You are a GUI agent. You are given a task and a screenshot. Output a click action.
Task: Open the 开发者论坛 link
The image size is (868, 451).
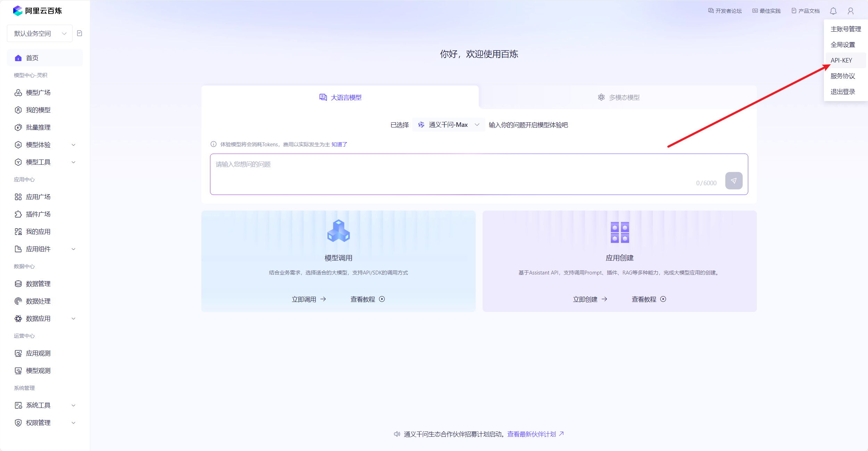pyautogui.click(x=725, y=11)
